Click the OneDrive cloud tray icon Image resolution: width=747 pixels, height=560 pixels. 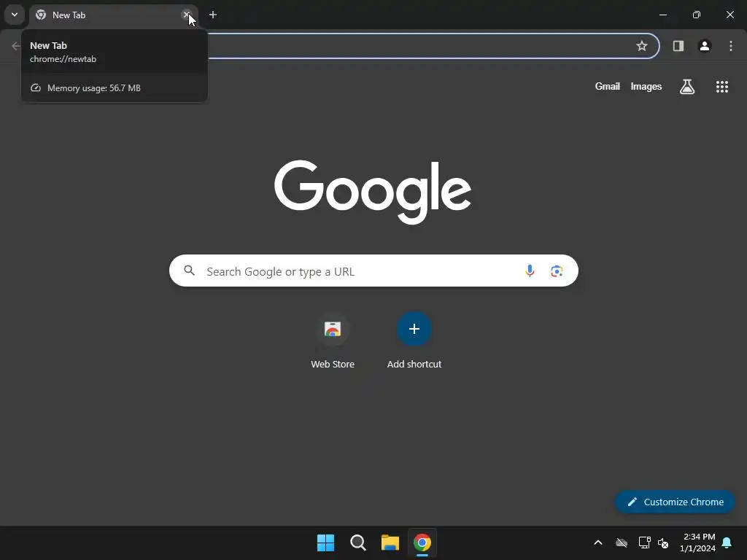point(622,542)
